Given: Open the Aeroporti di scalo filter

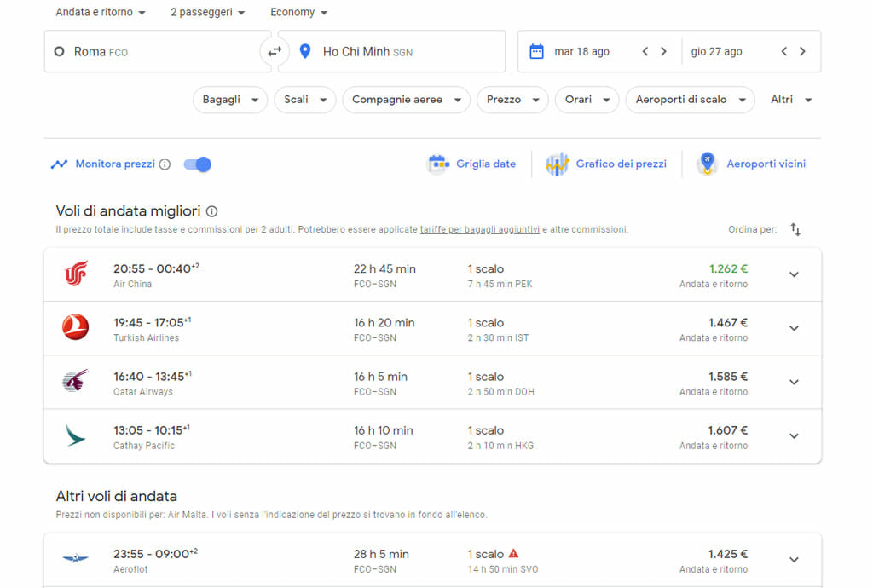Looking at the screenshot, I should (x=691, y=100).
